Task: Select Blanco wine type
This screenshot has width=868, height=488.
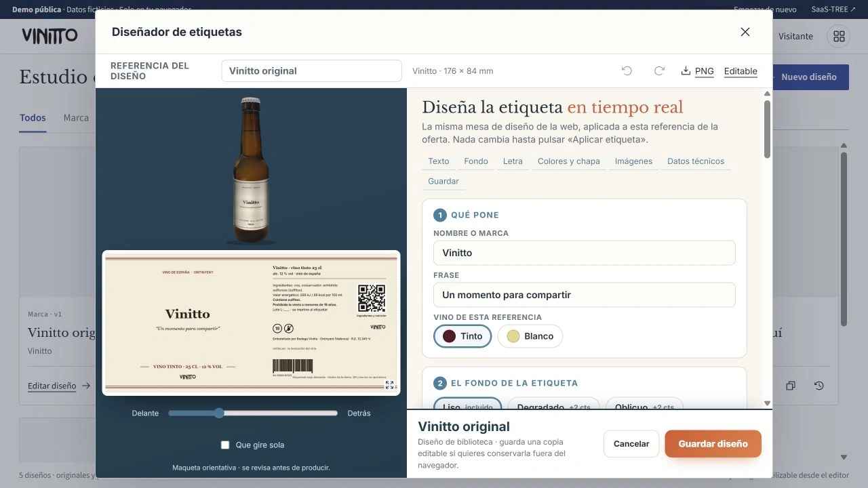Action: (x=530, y=336)
